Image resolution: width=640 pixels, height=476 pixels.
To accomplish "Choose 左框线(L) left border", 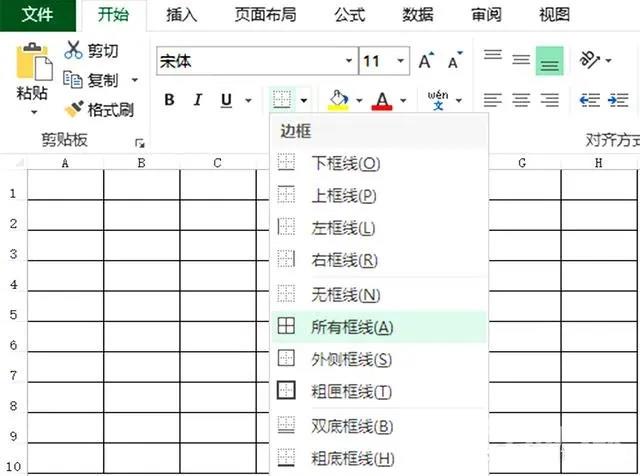I will pyautogui.click(x=380, y=227).
